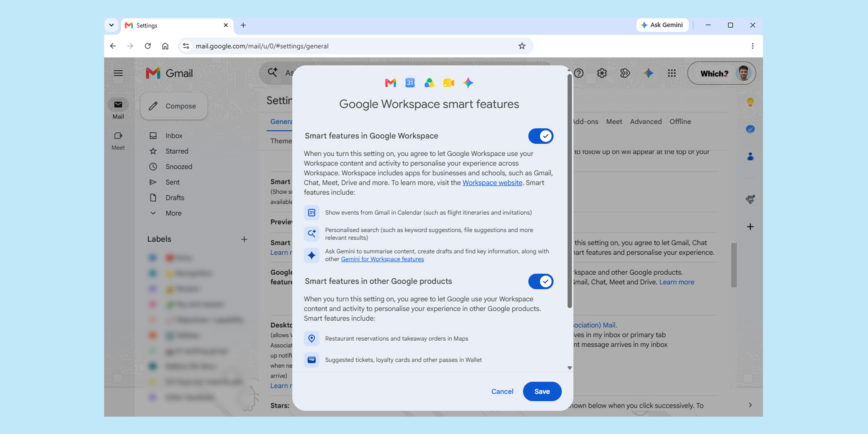Open the Help support icon
Screen dimensions: 868x434
(x=579, y=73)
